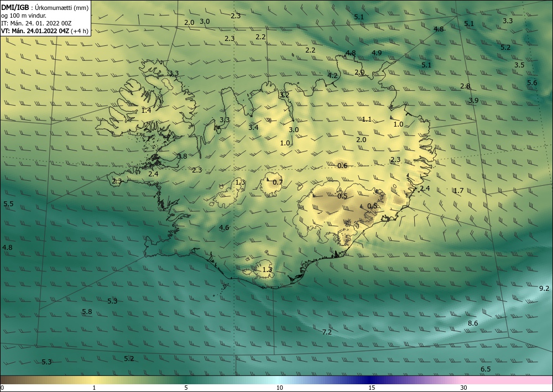Click the 4.6 value in southwest Iceland

pos(224,227)
